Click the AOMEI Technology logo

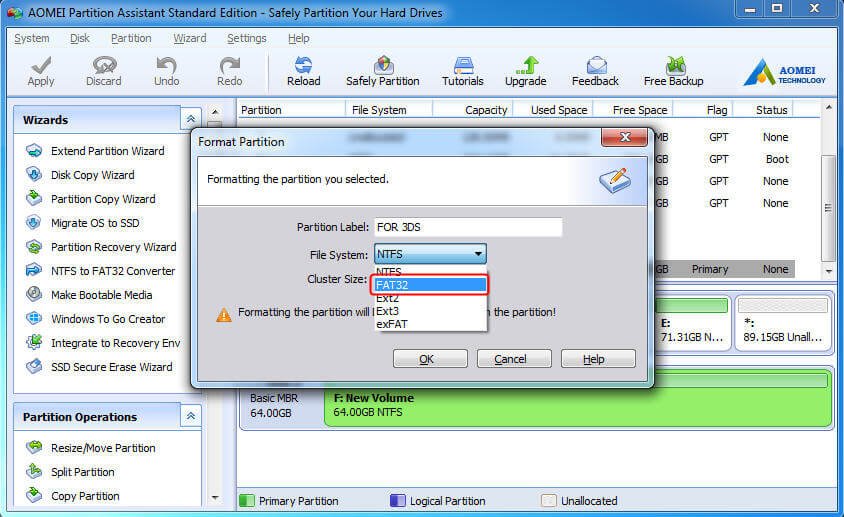pyautogui.click(x=785, y=73)
